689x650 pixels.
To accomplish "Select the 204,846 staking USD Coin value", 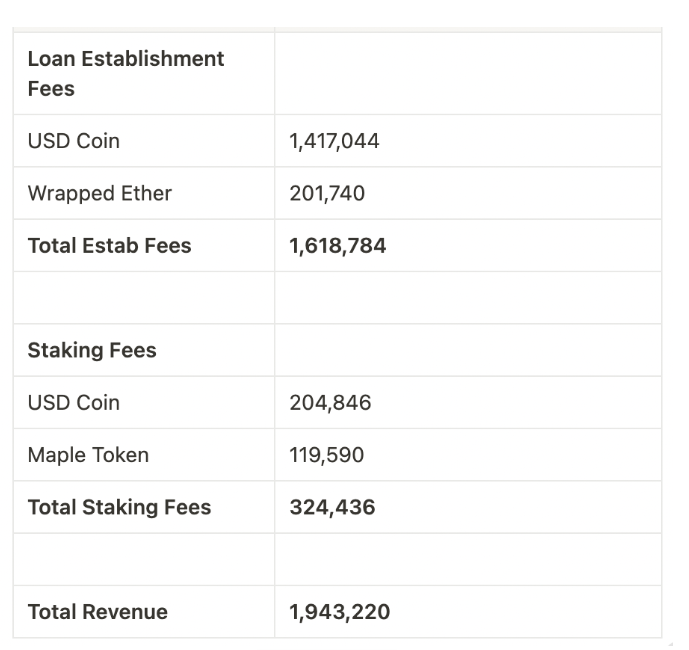I will [x=330, y=403].
